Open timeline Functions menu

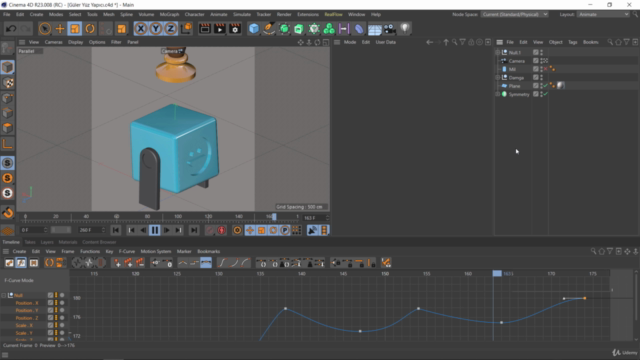click(x=90, y=251)
